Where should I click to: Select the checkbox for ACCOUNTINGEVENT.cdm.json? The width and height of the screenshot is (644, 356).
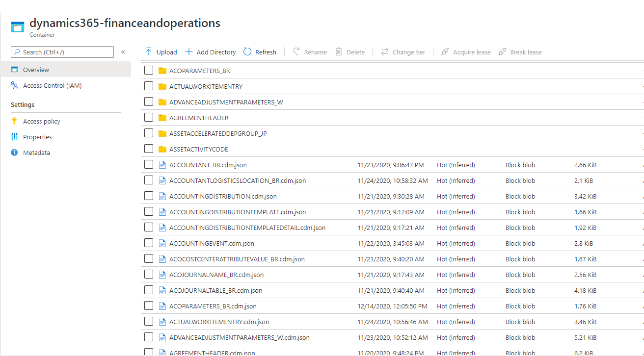click(x=149, y=243)
